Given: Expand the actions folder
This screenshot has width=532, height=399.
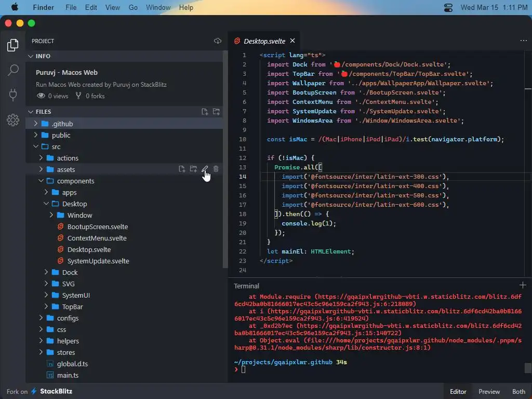Looking at the screenshot, I should tap(41, 158).
